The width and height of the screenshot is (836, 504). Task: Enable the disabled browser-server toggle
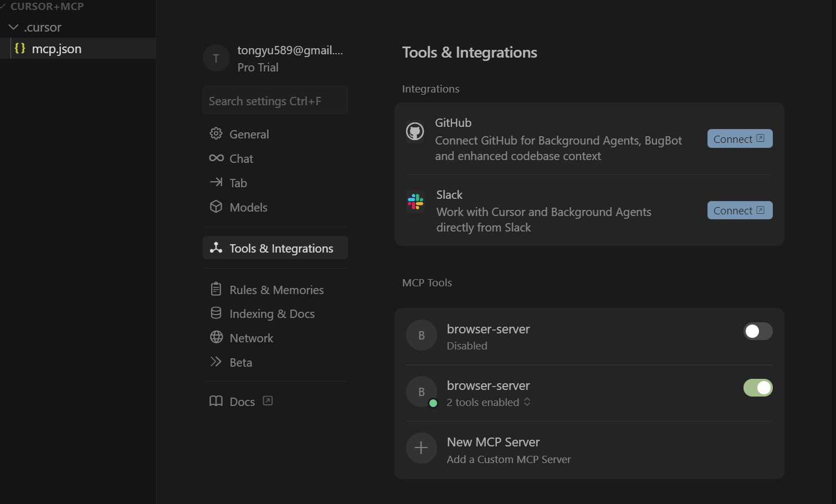(758, 331)
